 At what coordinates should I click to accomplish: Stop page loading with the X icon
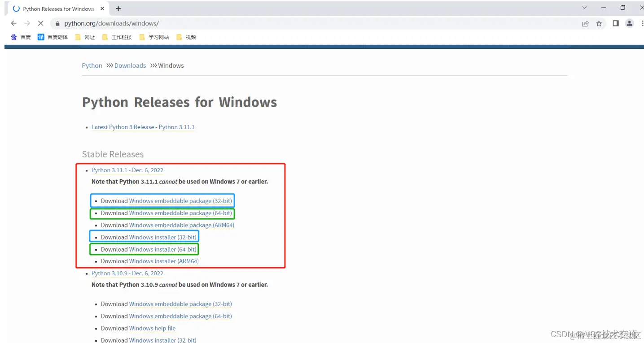(x=40, y=23)
